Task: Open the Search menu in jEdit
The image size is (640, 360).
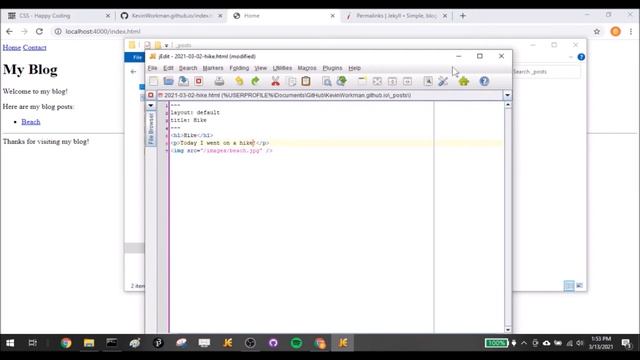Action: coord(188,68)
